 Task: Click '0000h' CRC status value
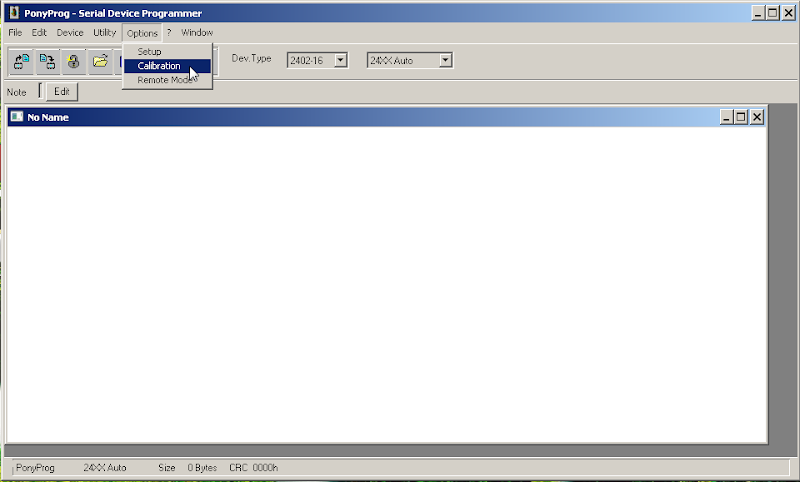(265, 468)
